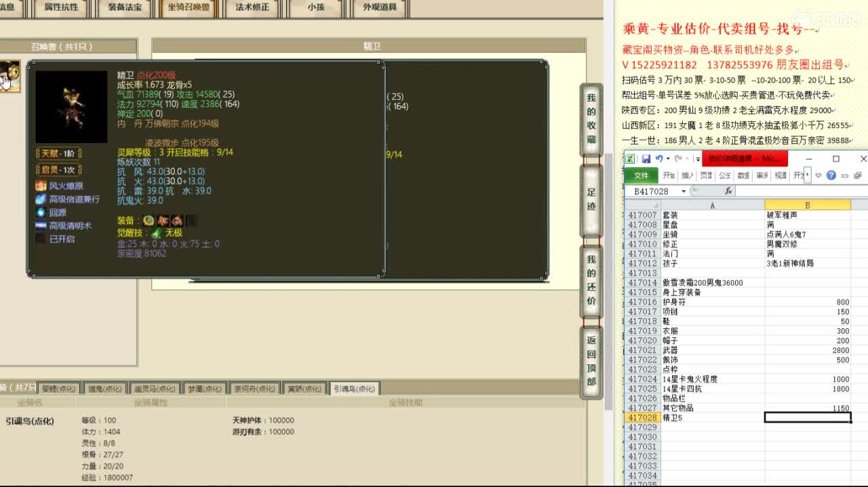Open the 法术修正 tab
This screenshot has height=487, width=868.
tap(252, 8)
